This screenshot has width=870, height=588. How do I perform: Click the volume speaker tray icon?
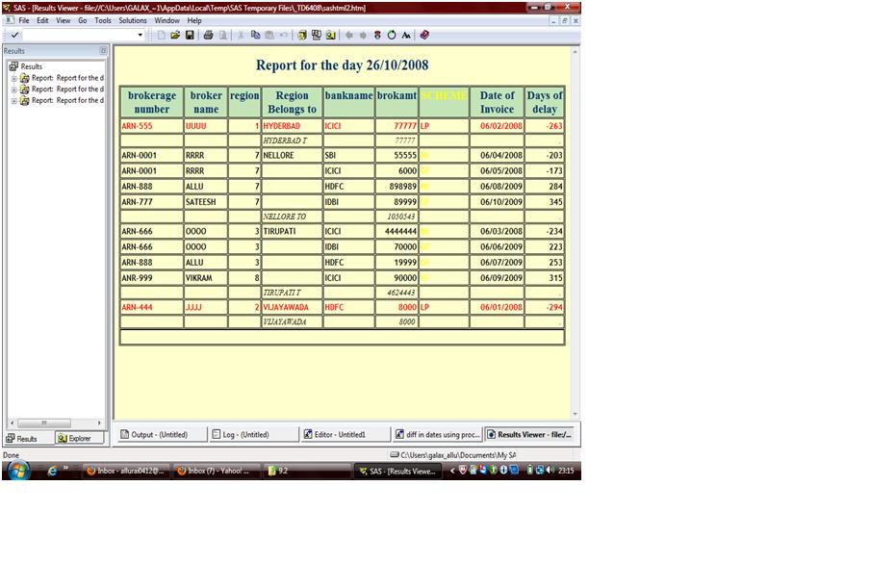pos(550,471)
